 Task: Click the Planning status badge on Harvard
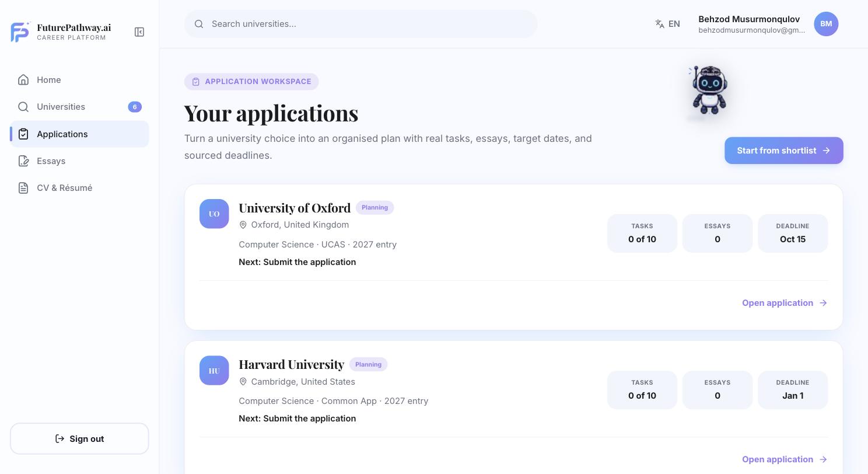pos(369,364)
